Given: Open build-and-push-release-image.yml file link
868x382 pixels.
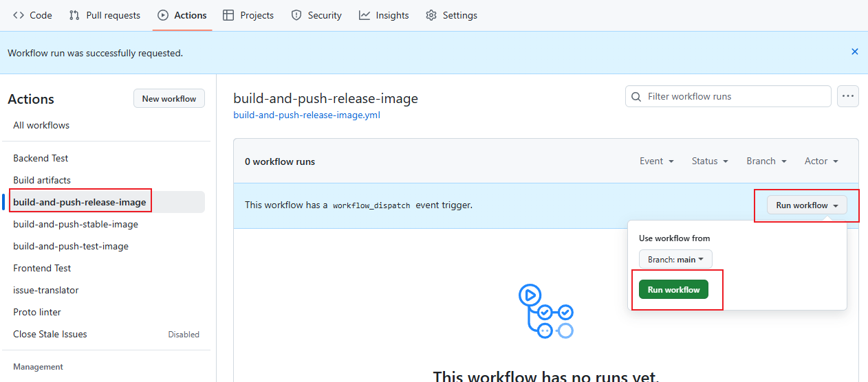Looking at the screenshot, I should coord(307,115).
